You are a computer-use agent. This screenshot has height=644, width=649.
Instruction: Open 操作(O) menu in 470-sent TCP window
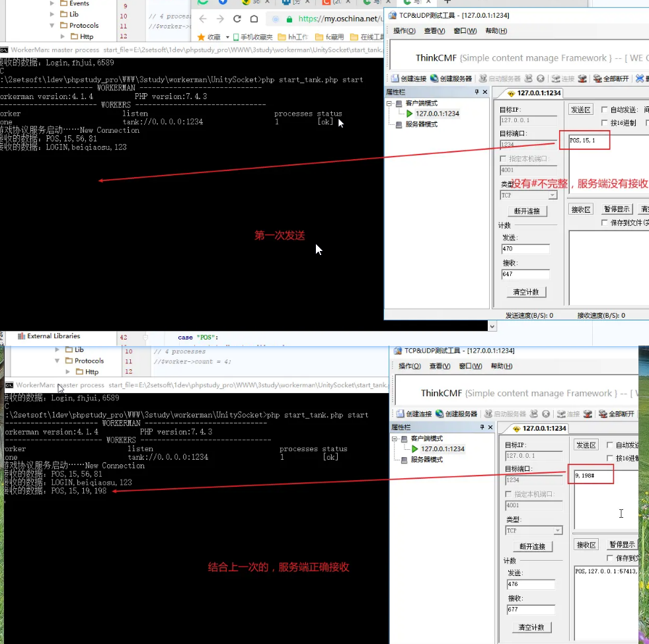coord(404,31)
